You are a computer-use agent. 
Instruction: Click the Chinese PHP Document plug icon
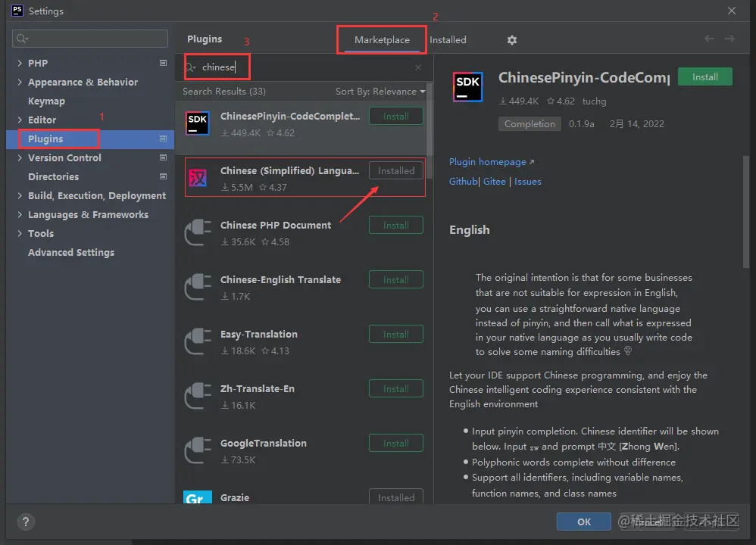click(x=198, y=232)
